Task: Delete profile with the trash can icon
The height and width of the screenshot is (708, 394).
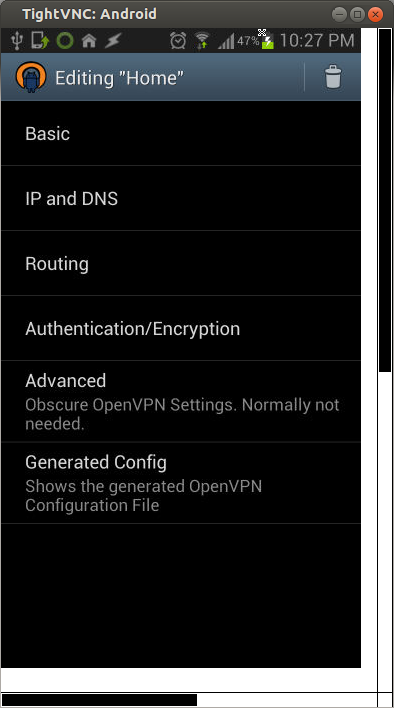Action: coord(333,77)
